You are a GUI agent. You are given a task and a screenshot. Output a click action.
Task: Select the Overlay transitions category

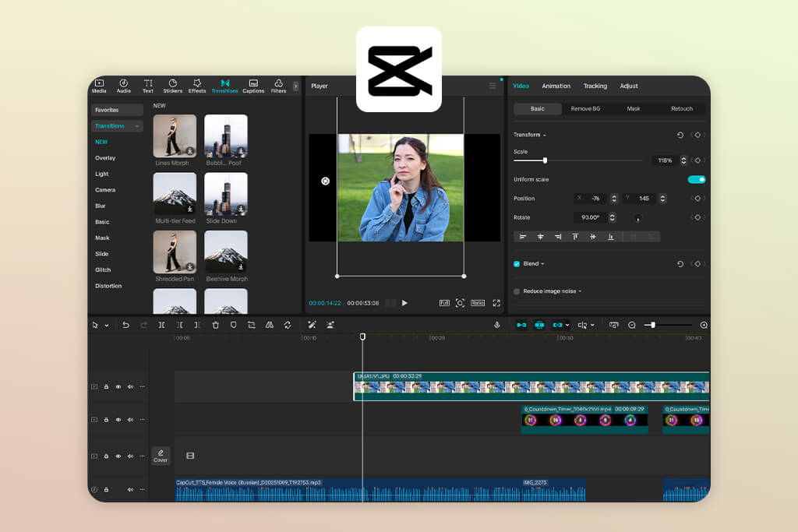coord(105,158)
